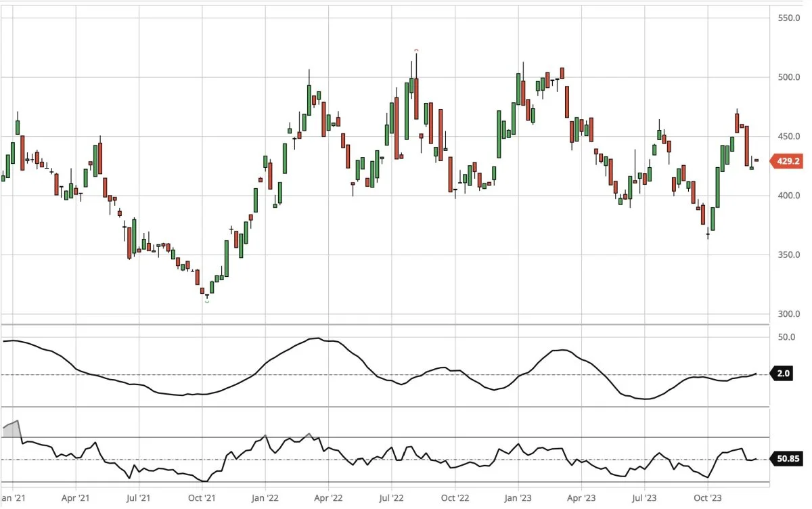The height and width of the screenshot is (509, 812).
Task: Click the 550.0 price axis label
Action: (x=788, y=18)
